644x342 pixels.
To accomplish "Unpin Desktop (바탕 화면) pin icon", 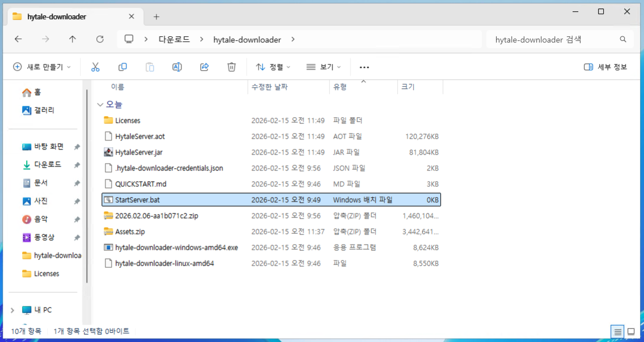I will click(x=77, y=147).
